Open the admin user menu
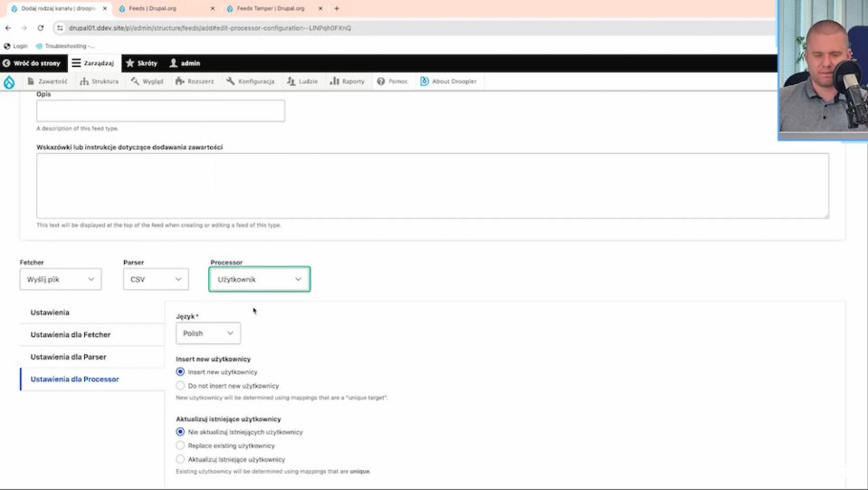 [x=185, y=63]
